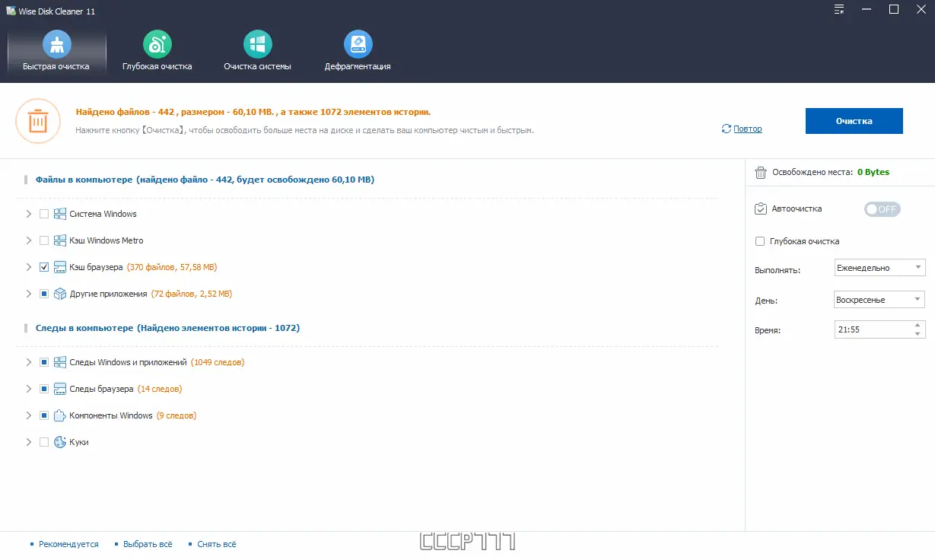Image resolution: width=935 pixels, height=560 pixels.
Task: Click the 1049 следов count text
Action: [x=218, y=362]
